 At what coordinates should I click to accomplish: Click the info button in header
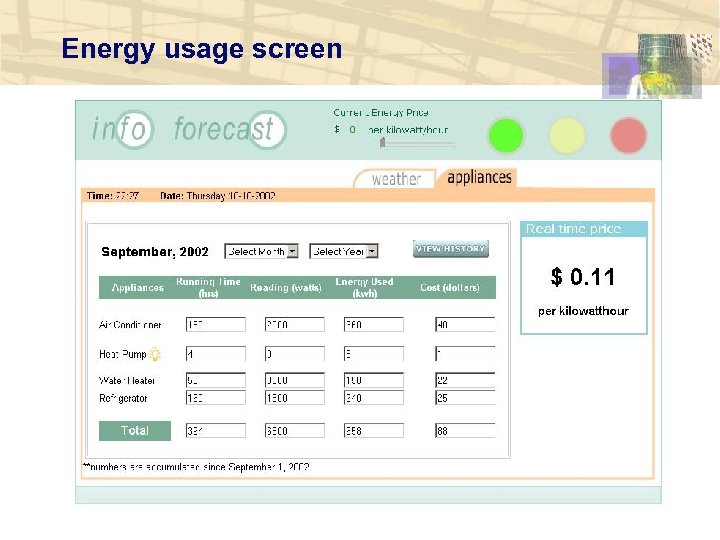pos(123,129)
